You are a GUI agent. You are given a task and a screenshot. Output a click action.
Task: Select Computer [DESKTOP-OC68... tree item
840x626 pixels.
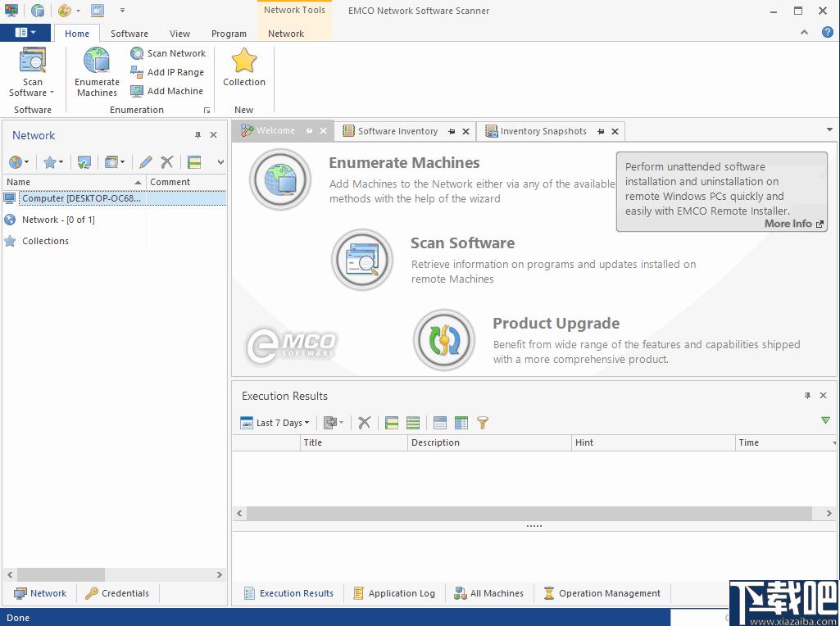[115, 198]
